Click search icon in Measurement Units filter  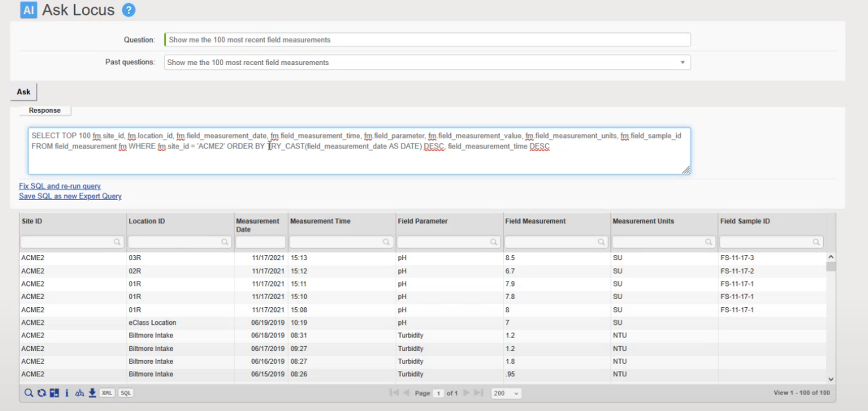pos(708,242)
